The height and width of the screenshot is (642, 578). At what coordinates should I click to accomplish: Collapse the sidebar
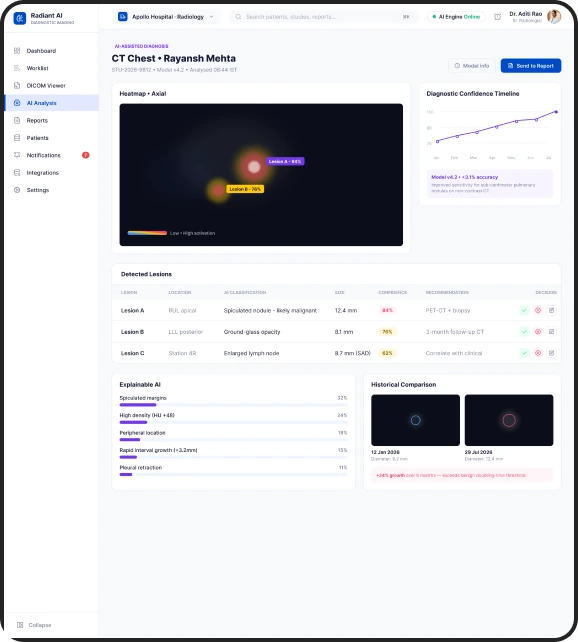pyautogui.click(x=34, y=625)
